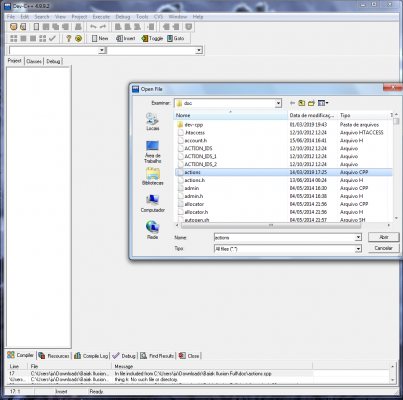Click the Close tab in the bottom panel
The height and width of the screenshot is (400, 403).
click(x=189, y=356)
